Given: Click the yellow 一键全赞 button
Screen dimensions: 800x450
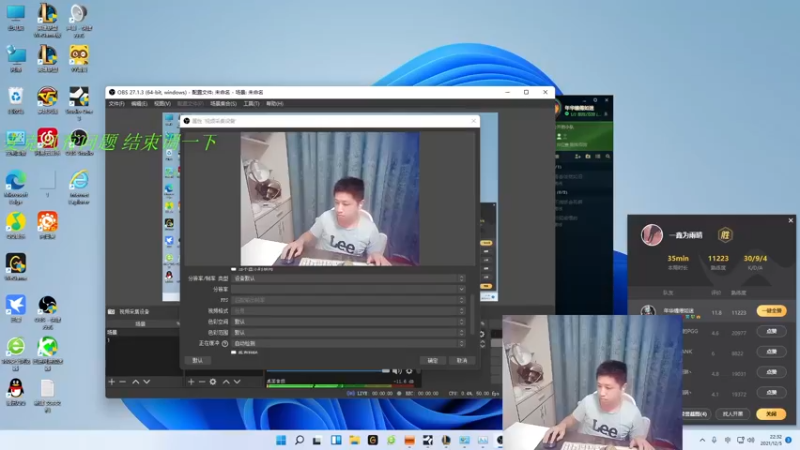Looking at the screenshot, I should [771, 311].
